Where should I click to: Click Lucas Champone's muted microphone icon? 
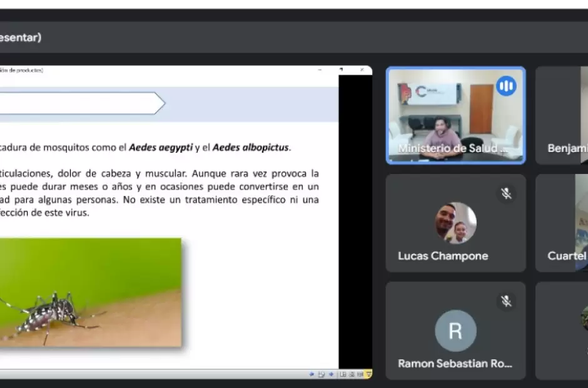(x=506, y=193)
